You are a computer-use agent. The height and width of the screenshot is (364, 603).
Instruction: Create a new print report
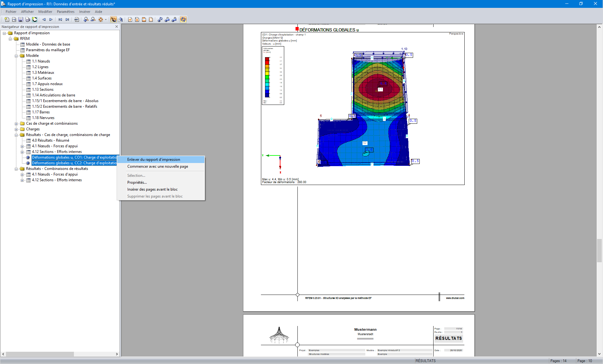pyautogui.click(x=7, y=19)
